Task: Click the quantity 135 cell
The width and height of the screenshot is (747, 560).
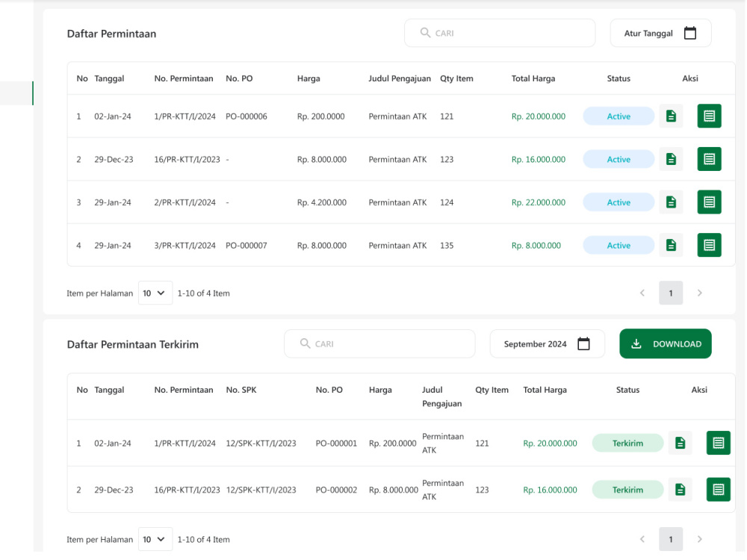Action: [x=447, y=245]
